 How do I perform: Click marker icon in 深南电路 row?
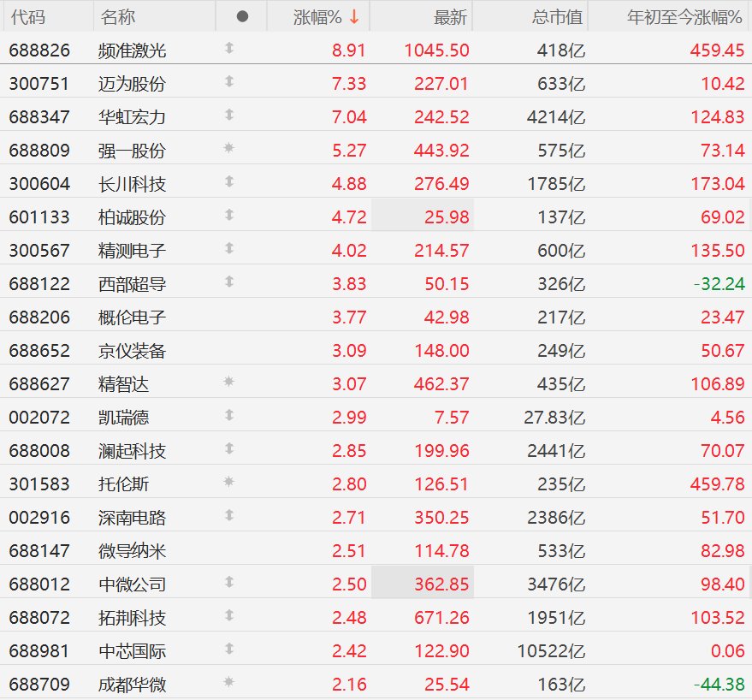click(x=229, y=515)
